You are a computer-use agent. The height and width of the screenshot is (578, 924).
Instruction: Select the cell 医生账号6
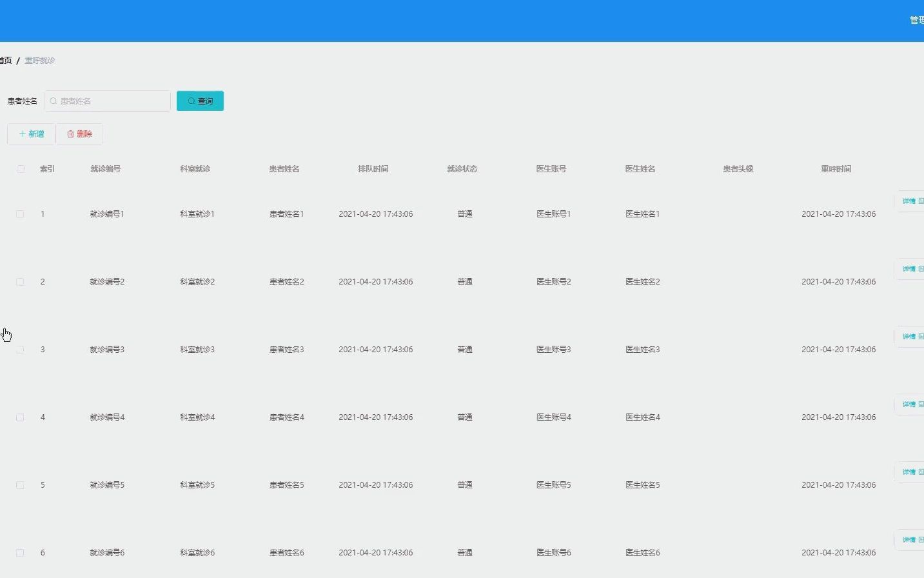tap(553, 553)
